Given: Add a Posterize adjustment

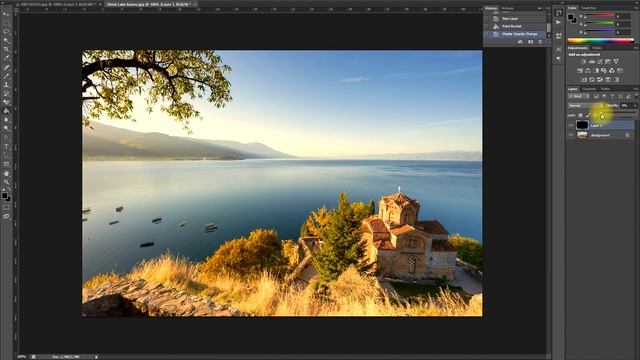Looking at the screenshot, I should (592, 80).
